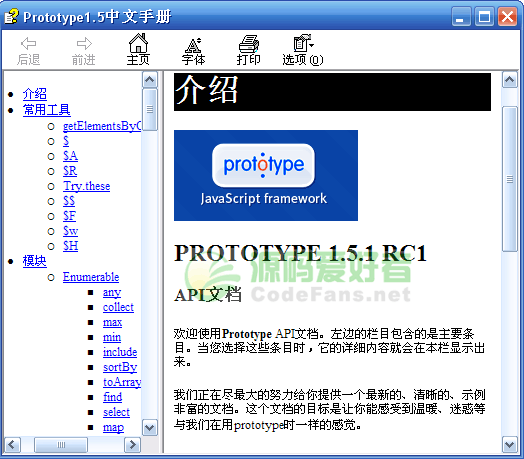Open the 模块 section link
The image size is (524, 459).
point(34,261)
